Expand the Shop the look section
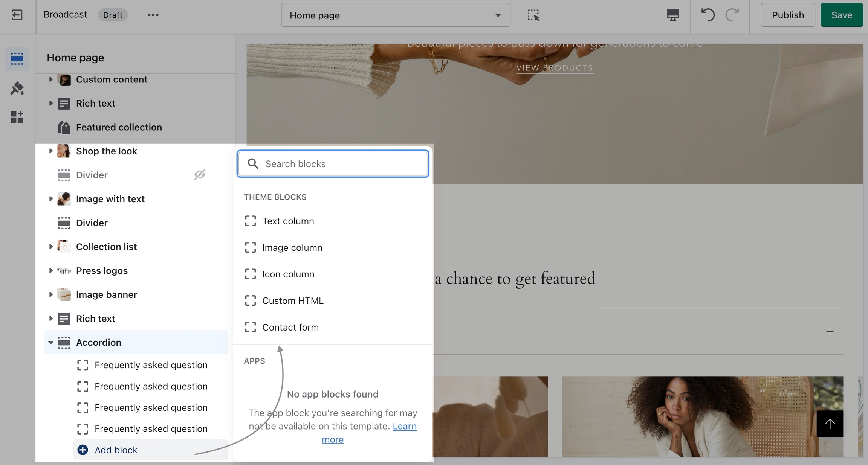Screen dimensions: 868x465 pyautogui.click(x=50, y=151)
